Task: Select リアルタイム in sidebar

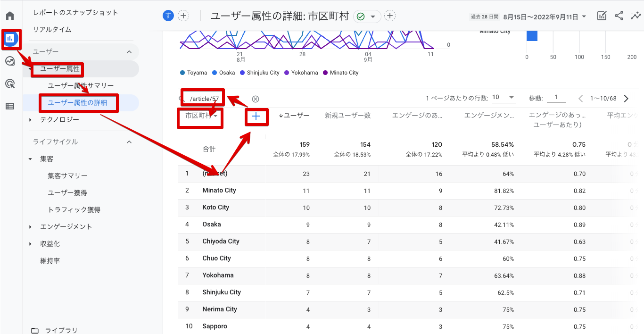Action: tap(52, 29)
